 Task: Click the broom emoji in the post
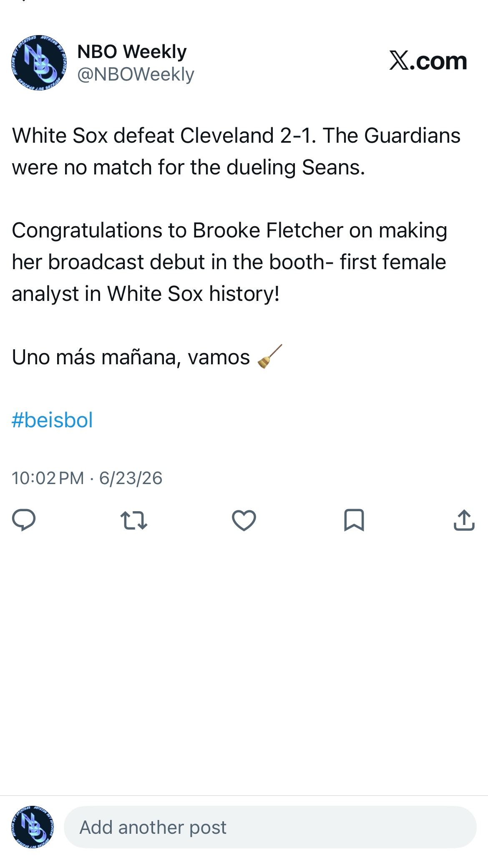(270, 356)
